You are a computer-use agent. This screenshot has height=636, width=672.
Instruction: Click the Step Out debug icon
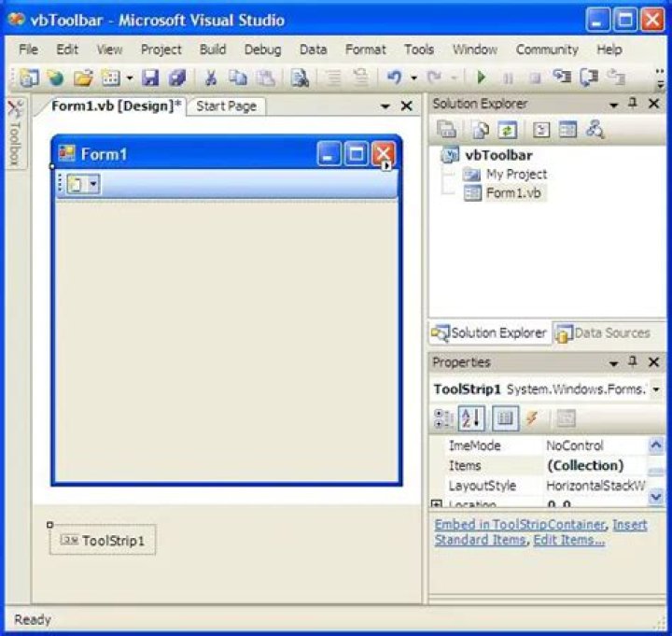click(x=616, y=78)
